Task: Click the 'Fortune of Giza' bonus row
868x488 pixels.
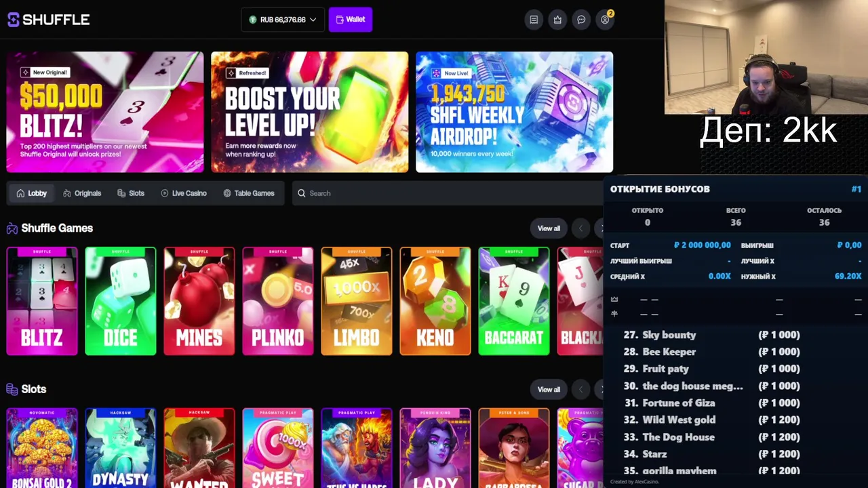Action: 712,403
